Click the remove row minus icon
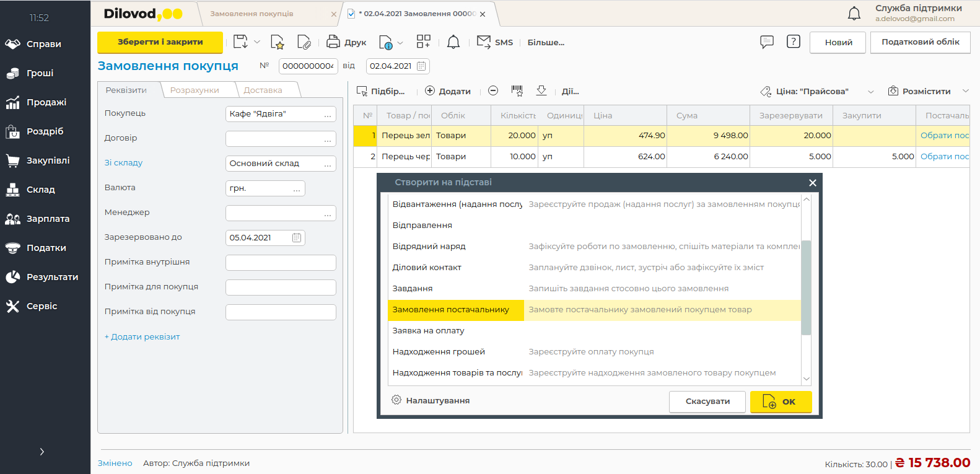This screenshot has height=474, width=980. tap(493, 91)
